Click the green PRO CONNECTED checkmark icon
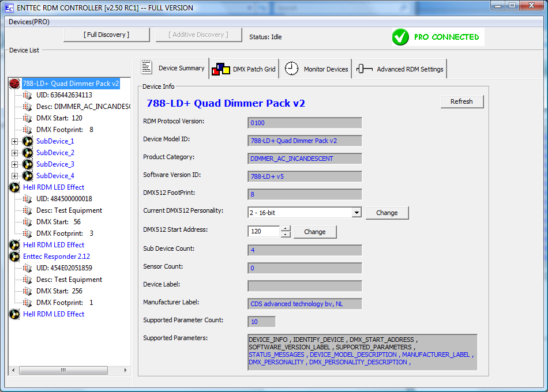Viewport: 548px width, 392px height. pos(400,37)
